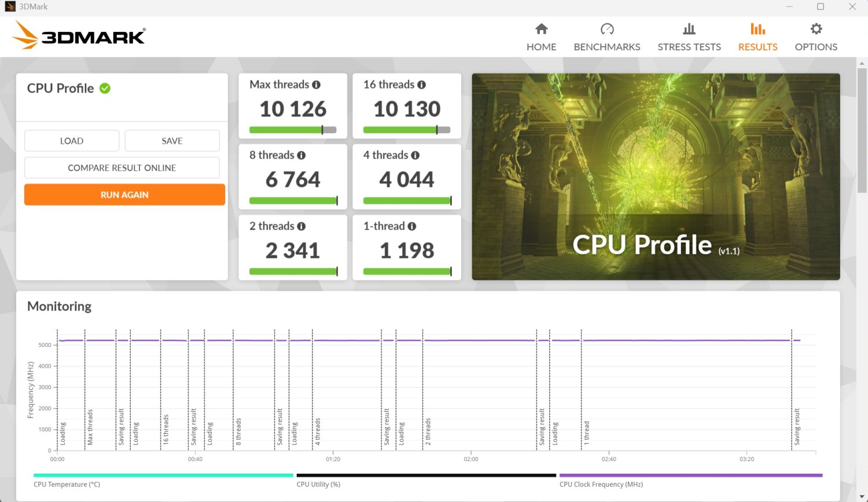868x502 pixels.
Task: Click the CPU Profile v1.1 preview image
Action: tap(656, 176)
